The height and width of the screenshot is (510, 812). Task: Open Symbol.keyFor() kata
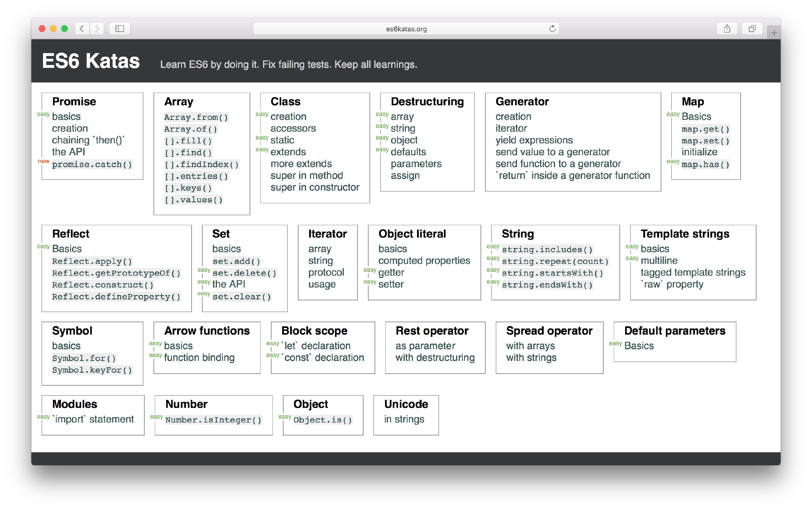tap(92, 370)
